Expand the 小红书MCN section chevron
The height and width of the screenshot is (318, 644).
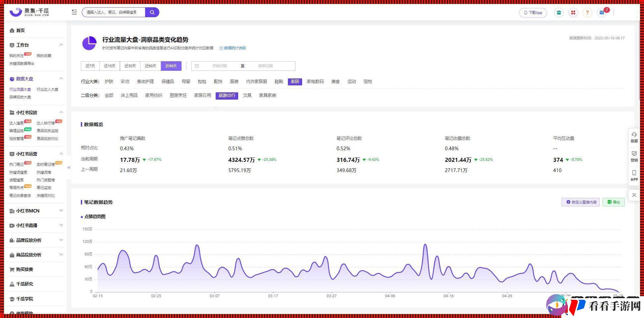click(x=61, y=210)
